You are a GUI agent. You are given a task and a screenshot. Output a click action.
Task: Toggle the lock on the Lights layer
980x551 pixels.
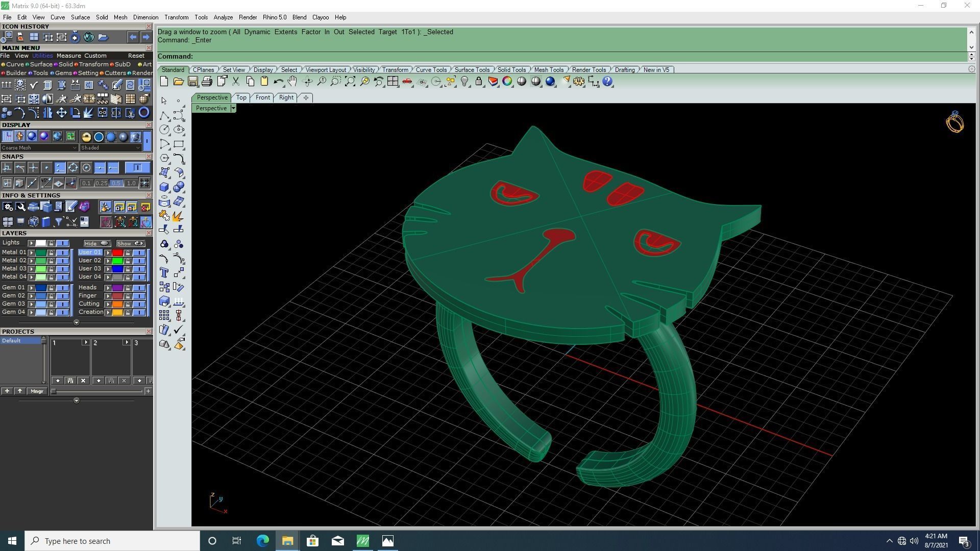[51, 243]
